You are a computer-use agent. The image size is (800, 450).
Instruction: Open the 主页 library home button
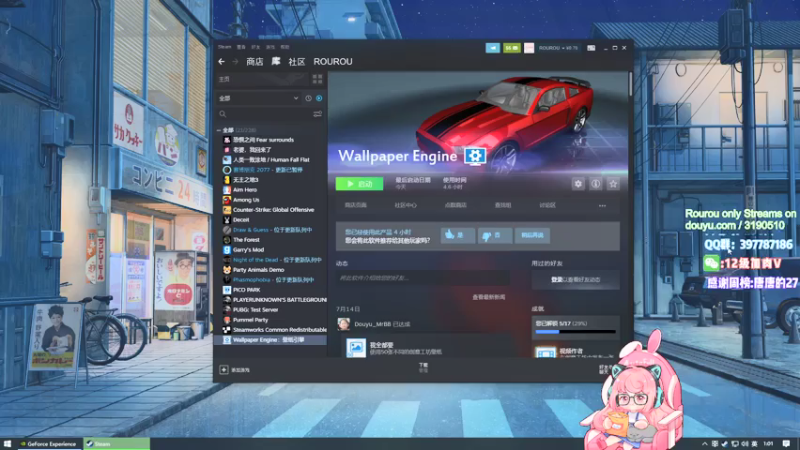pyautogui.click(x=263, y=79)
